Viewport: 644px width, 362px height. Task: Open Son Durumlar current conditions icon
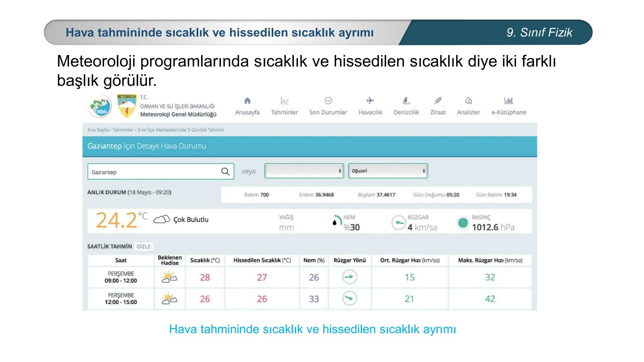328,101
